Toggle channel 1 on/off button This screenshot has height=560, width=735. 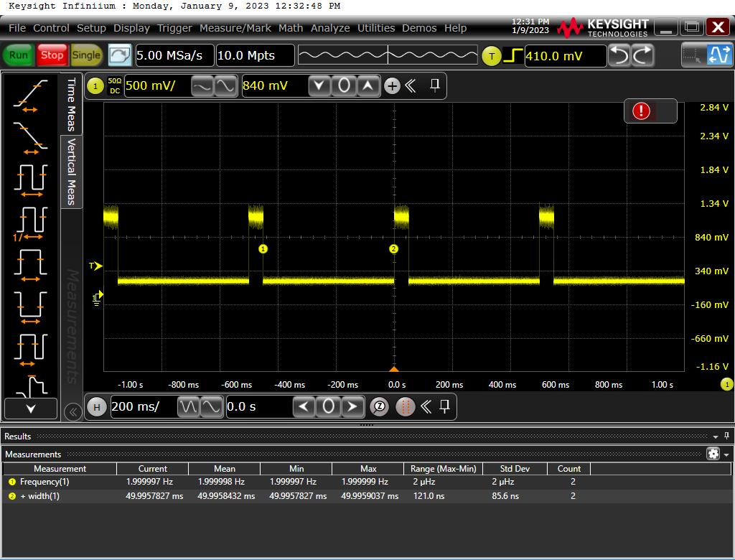tap(95, 86)
